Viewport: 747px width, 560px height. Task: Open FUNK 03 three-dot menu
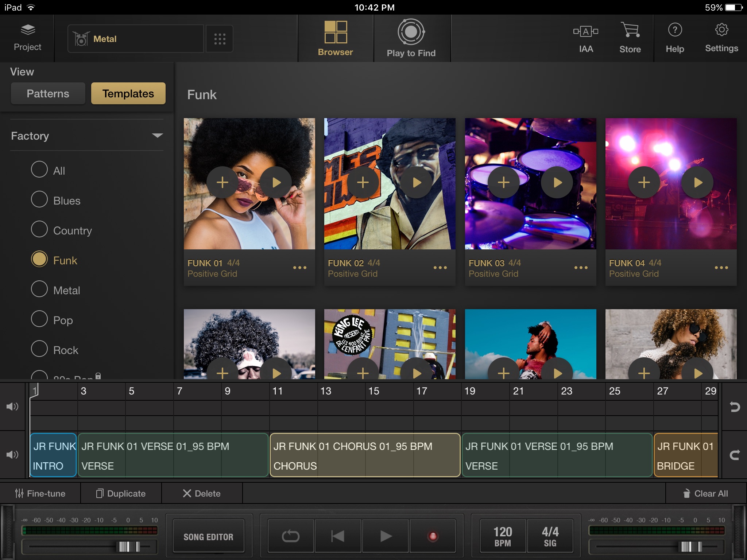[581, 268]
